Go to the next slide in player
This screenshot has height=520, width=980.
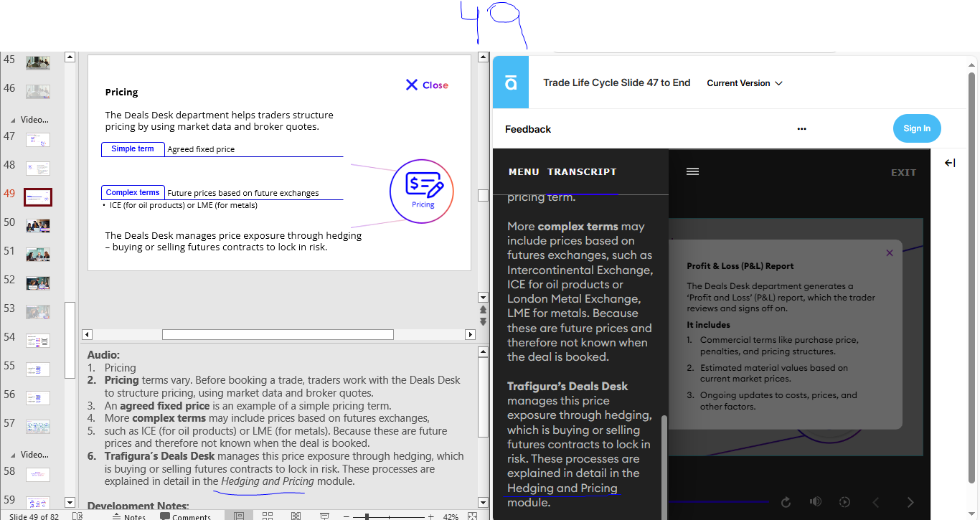(910, 502)
